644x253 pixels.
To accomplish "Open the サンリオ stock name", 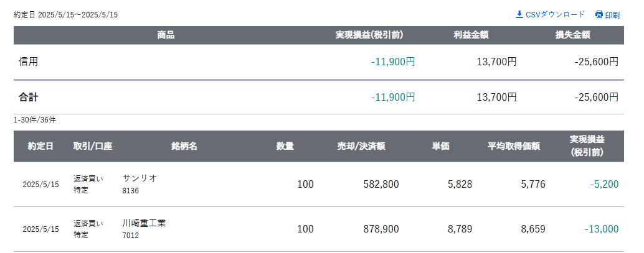I will pyautogui.click(x=140, y=178).
